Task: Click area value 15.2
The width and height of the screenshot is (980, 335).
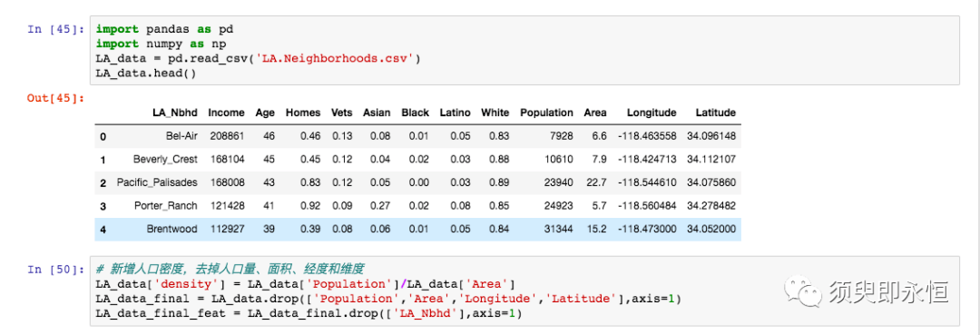Action: tap(598, 230)
